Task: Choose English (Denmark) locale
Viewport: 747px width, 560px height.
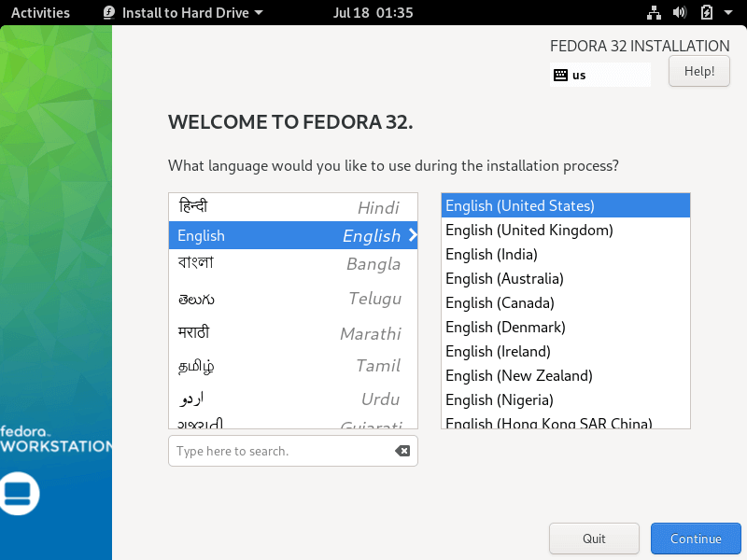Action: point(566,328)
